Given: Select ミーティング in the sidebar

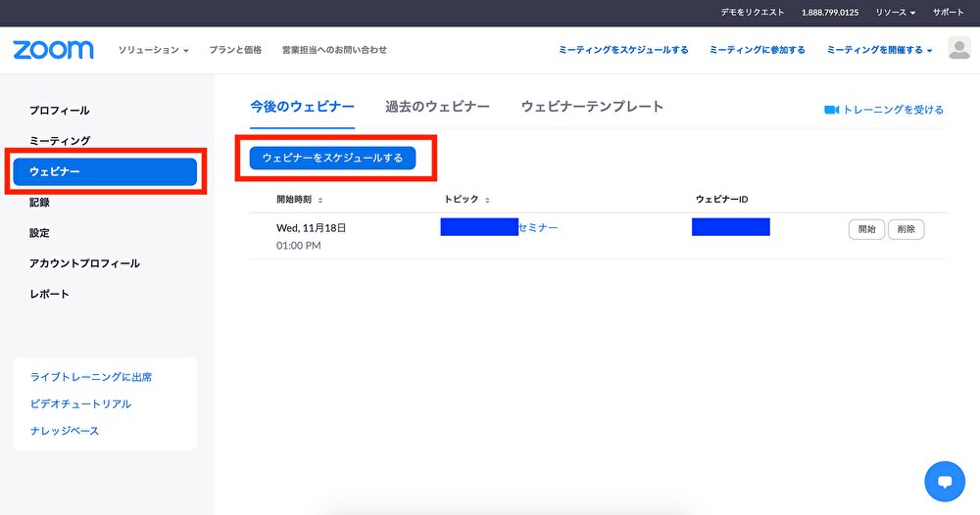Looking at the screenshot, I should click(60, 141).
